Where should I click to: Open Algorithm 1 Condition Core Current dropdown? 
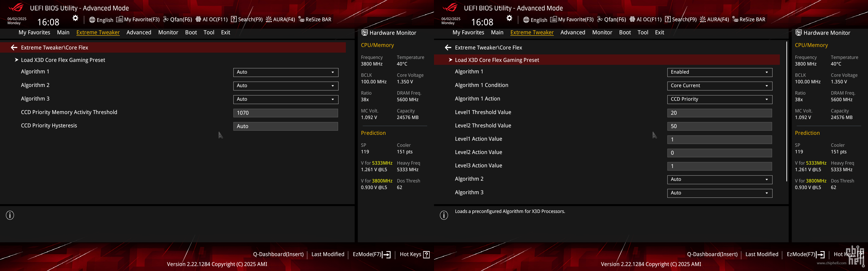coord(720,86)
